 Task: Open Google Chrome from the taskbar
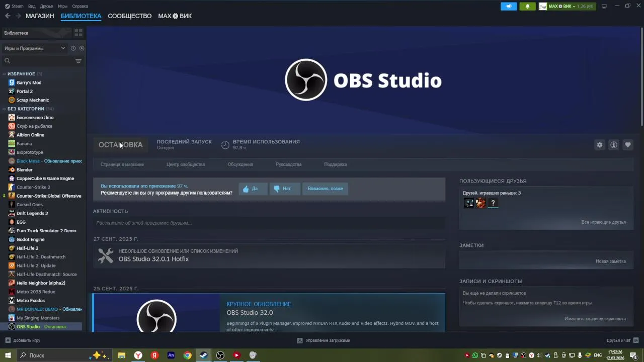(187, 355)
